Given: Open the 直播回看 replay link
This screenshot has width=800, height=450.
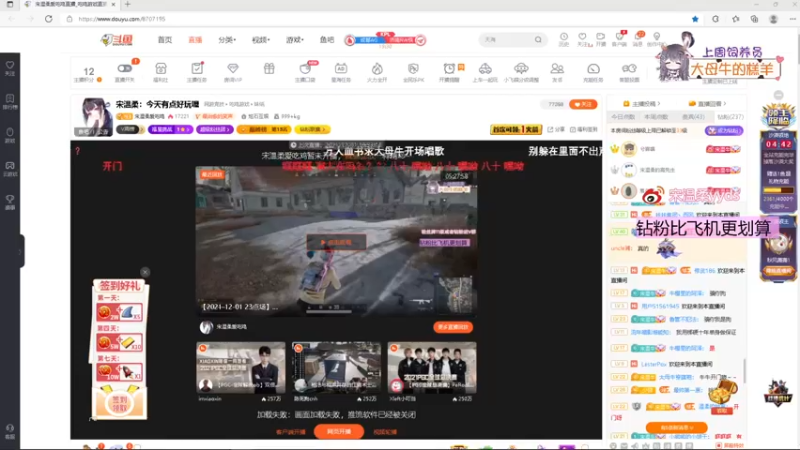Looking at the screenshot, I should click(x=708, y=104).
